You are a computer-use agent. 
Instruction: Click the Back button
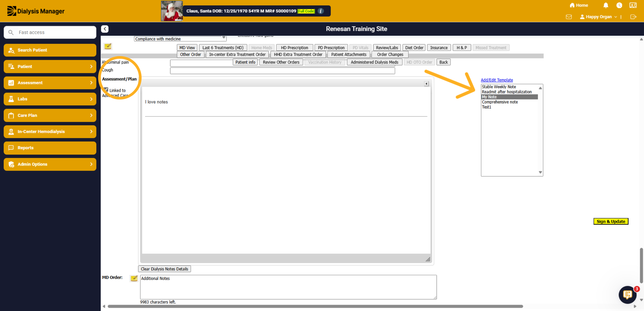443,62
